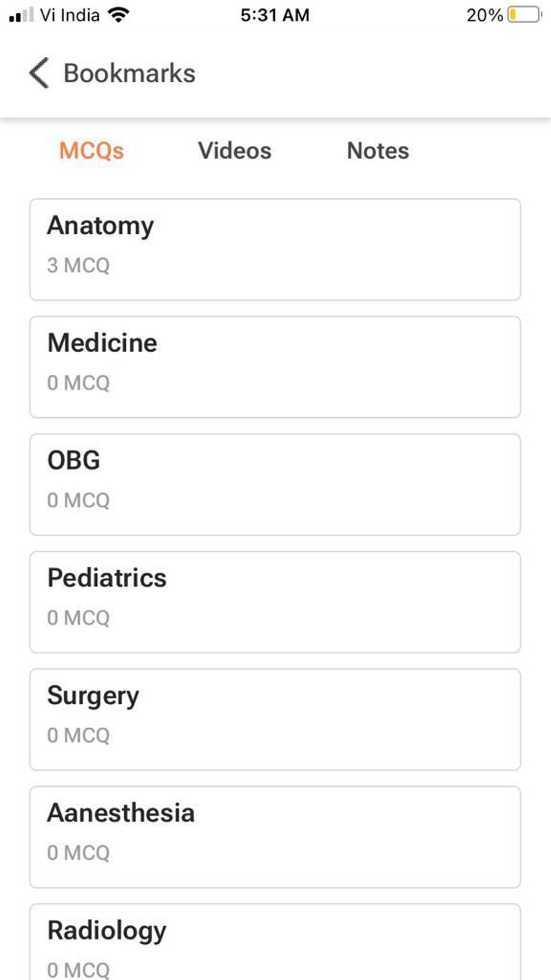Open the Radiology subject card

point(275,943)
